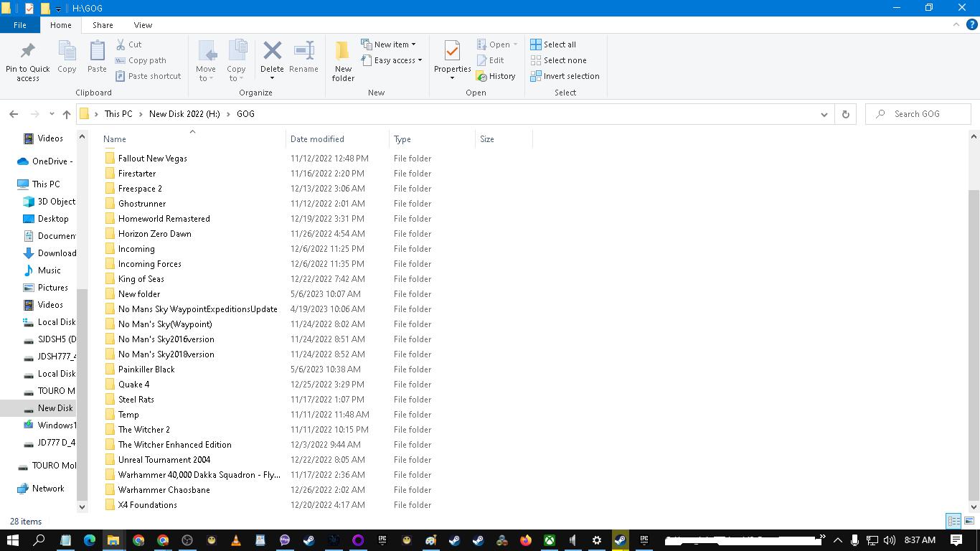Open the Open button dropdown arrow
This screenshot has width=980, height=551.
[x=515, y=44]
